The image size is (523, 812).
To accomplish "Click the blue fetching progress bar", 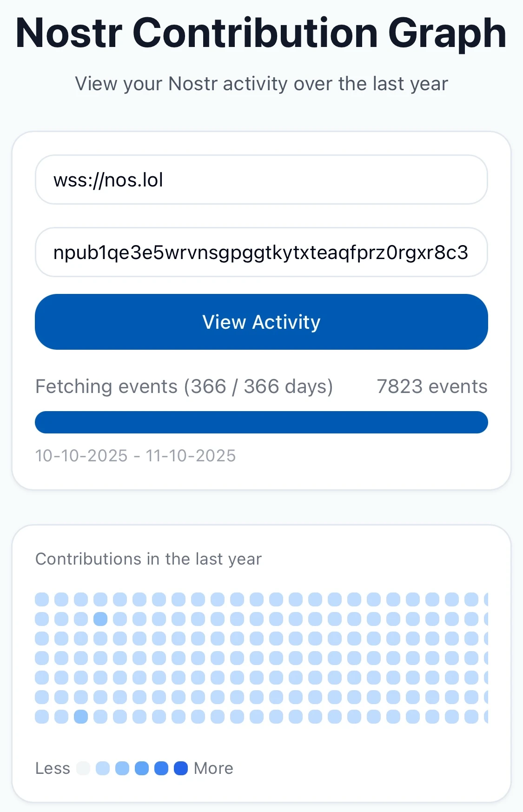I will tap(261, 422).
